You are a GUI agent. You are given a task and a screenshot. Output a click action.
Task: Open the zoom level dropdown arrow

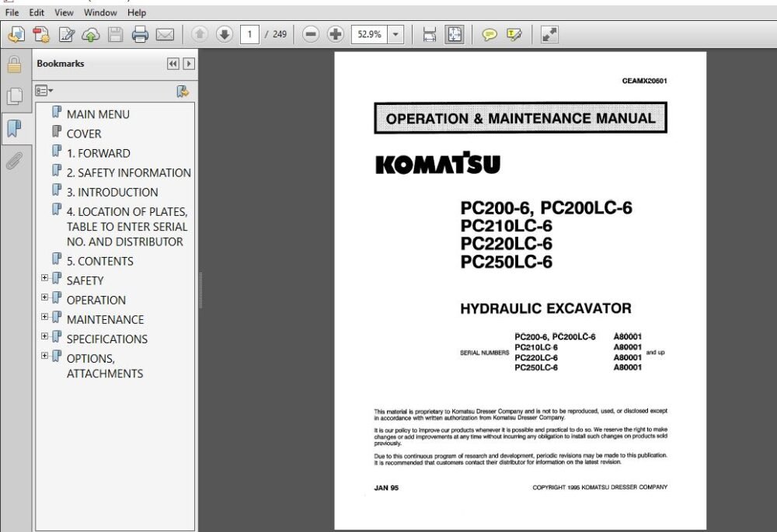395,34
